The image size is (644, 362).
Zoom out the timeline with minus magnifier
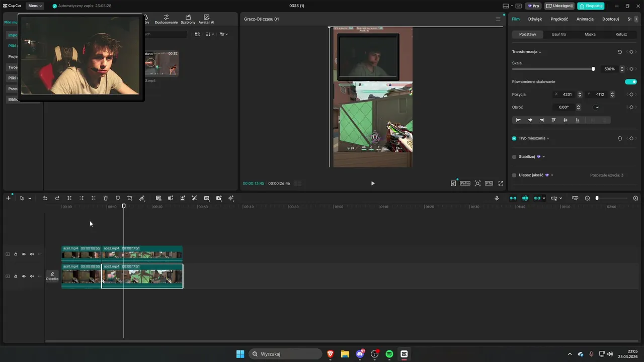[x=587, y=198]
